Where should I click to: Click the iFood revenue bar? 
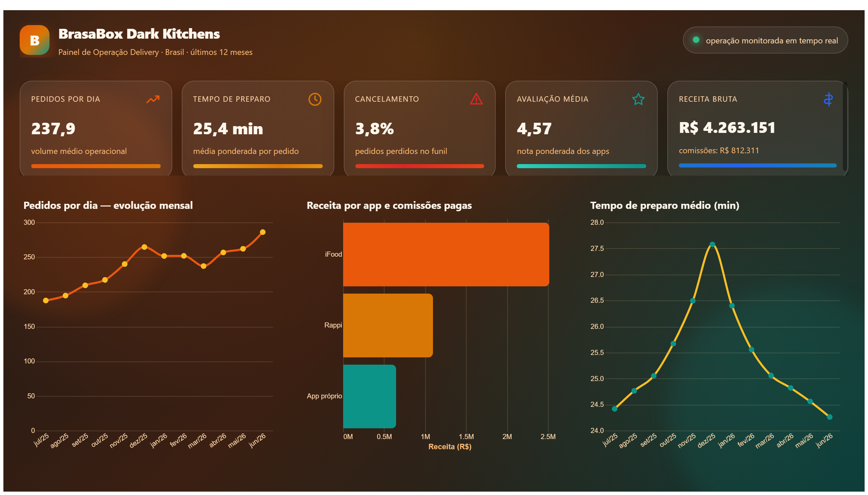(446, 254)
